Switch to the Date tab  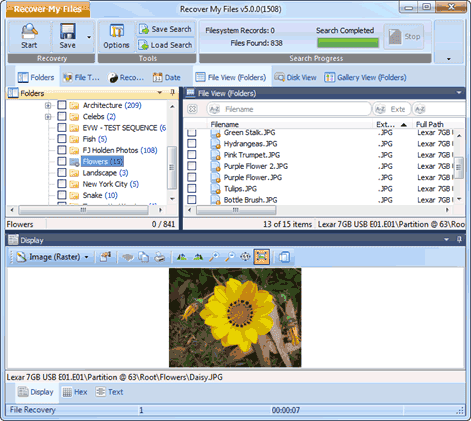167,77
